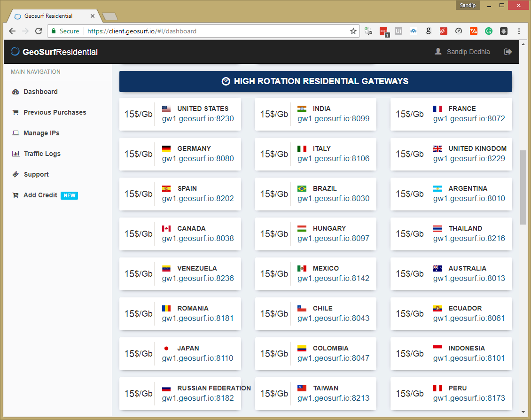This screenshot has height=420, width=531.
Task: Click Thailand gateway gw1.geosurf.io:8216
Action: click(x=469, y=239)
